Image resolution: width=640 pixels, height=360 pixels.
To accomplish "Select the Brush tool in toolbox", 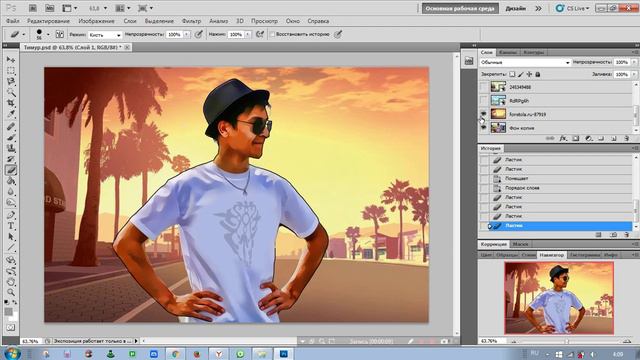I will click(x=11, y=137).
